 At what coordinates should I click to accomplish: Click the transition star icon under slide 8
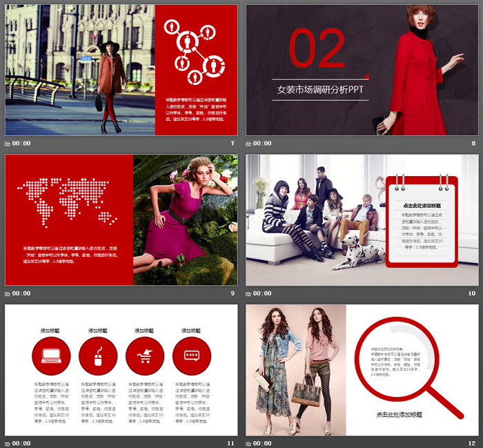249,144
